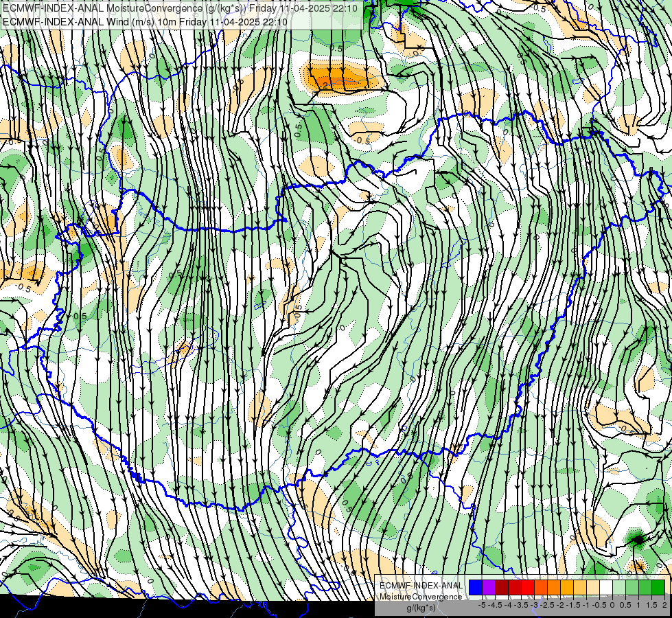Viewport: 672px width, 618px height.
Task: Click the purple legend color swatch
Action: [489, 587]
